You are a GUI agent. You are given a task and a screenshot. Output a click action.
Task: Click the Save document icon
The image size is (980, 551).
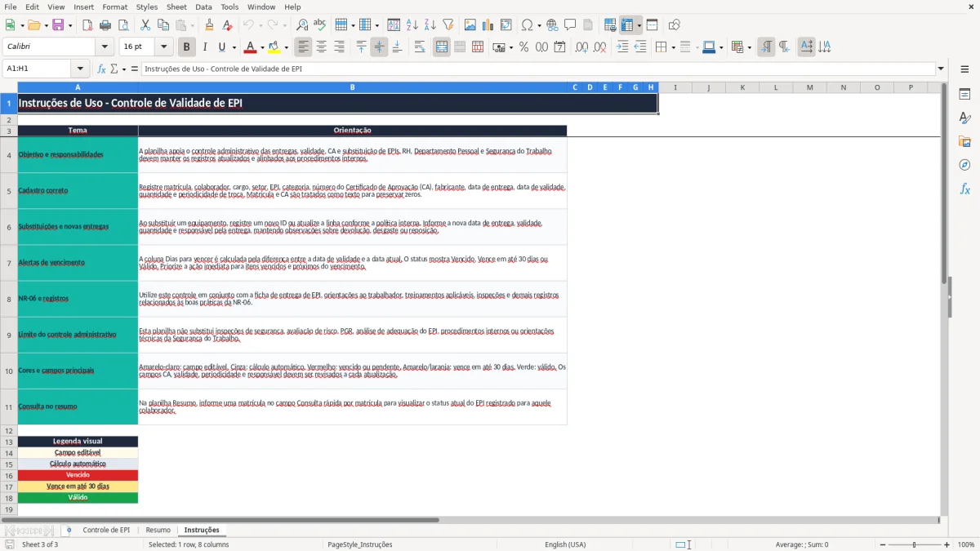(x=58, y=25)
